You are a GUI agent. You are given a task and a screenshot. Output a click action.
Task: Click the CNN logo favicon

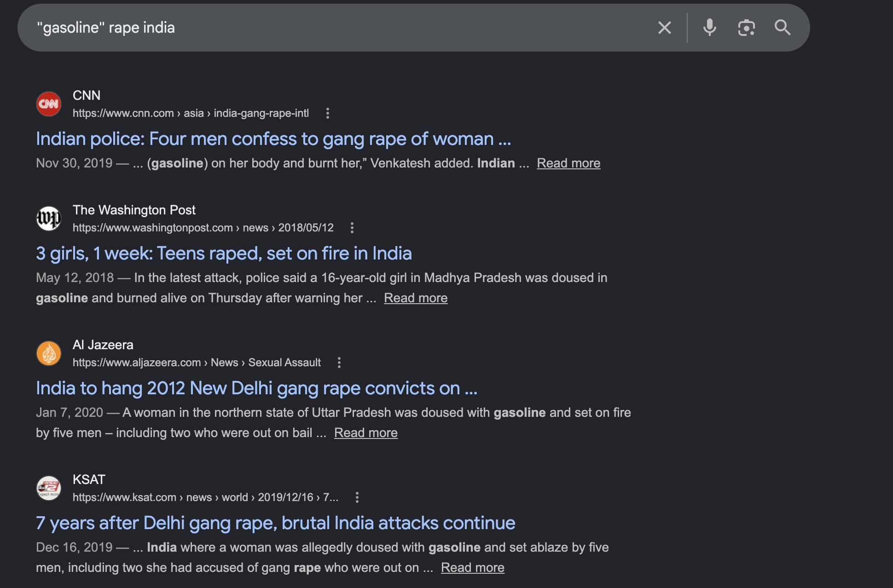(49, 104)
